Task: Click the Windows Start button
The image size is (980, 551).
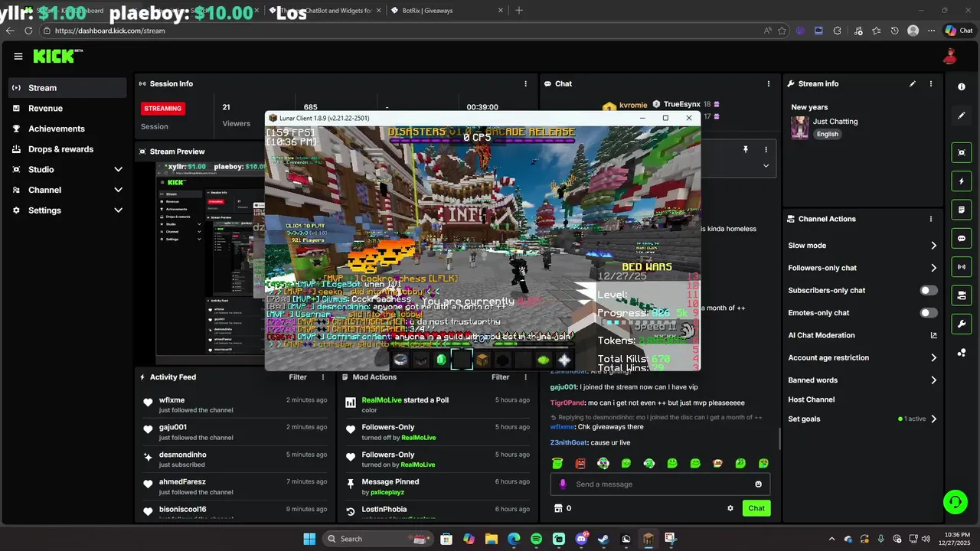Action: [309, 539]
